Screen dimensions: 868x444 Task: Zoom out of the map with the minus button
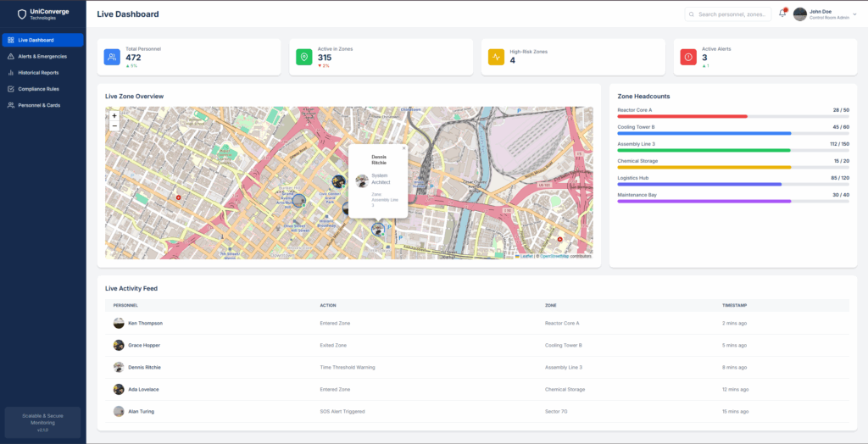click(114, 125)
